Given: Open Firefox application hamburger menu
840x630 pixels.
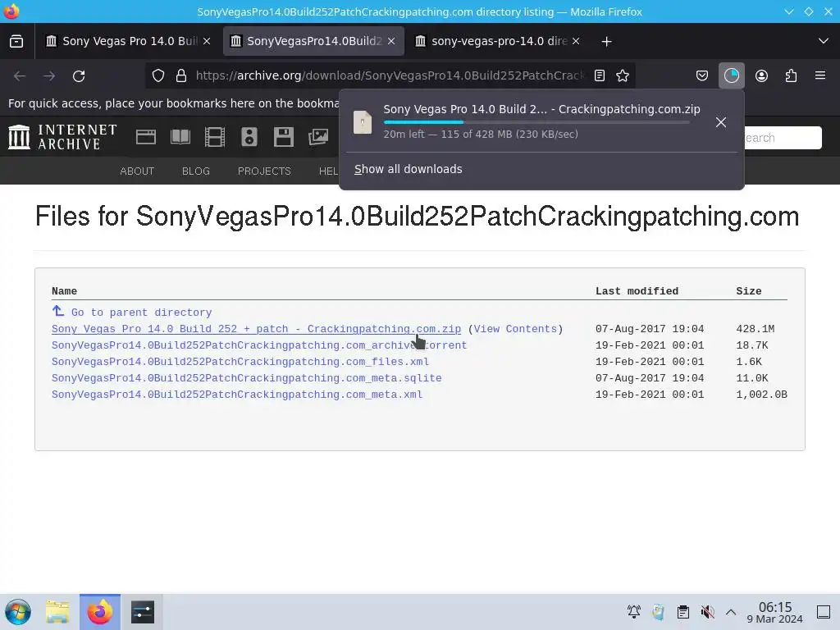Looking at the screenshot, I should 820,75.
